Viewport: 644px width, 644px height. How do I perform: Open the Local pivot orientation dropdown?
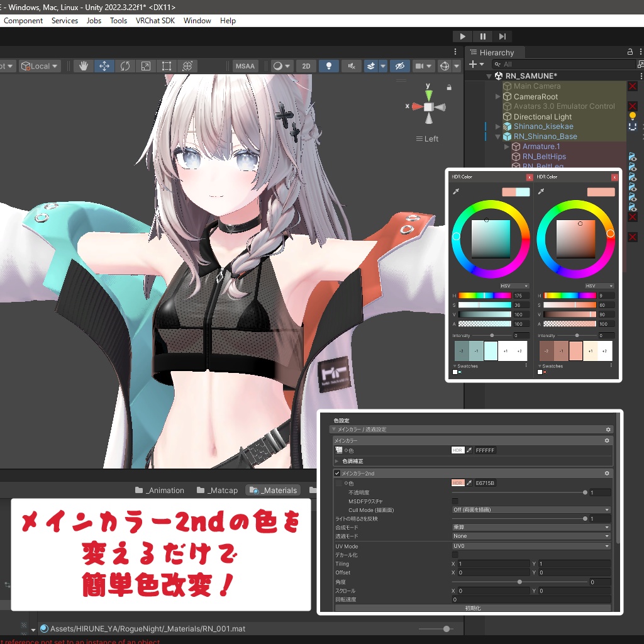tap(40, 66)
